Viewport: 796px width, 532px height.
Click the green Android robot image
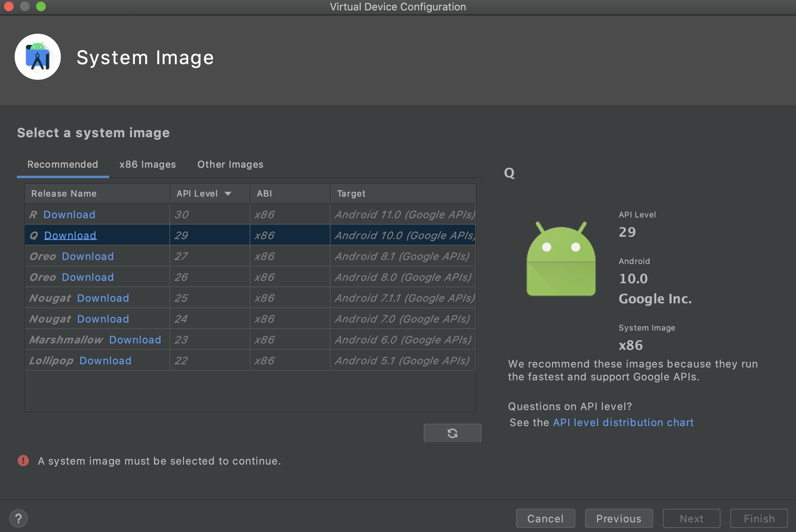coord(561,259)
